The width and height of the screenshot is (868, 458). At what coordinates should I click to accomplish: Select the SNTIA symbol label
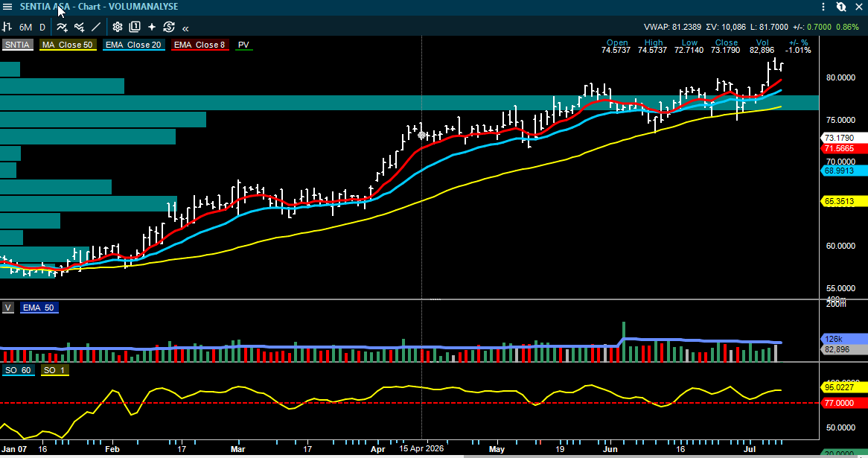point(18,45)
